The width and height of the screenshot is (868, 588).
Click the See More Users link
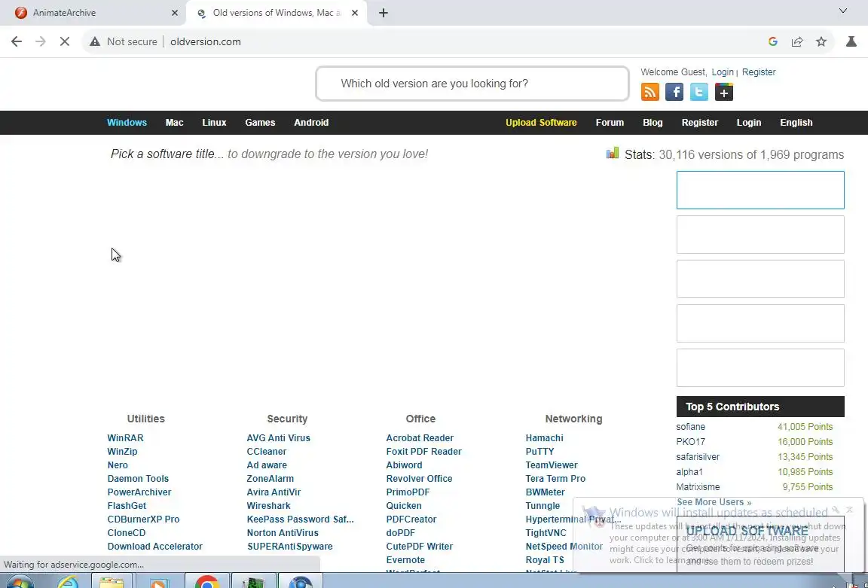coord(714,502)
